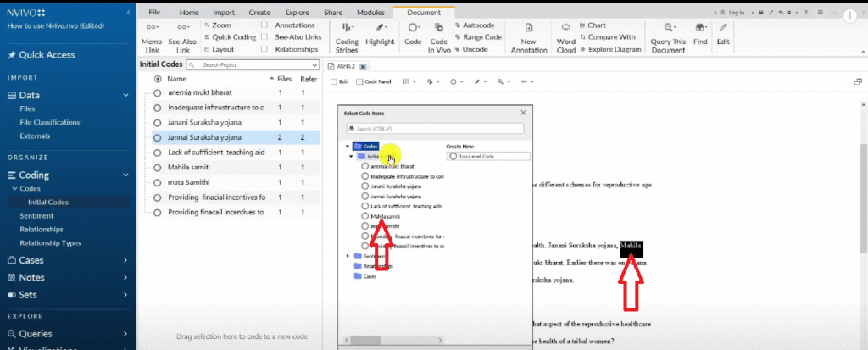
Task: Switch to the Home ribbon tab
Action: (189, 13)
